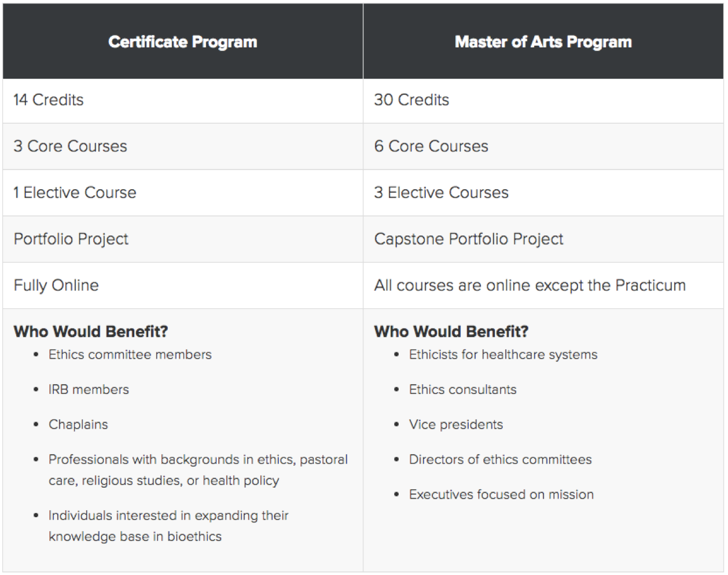Click 'All courses are online except the Practicum'
Viewport: 728px width, 575px height.
pos(530,285)
